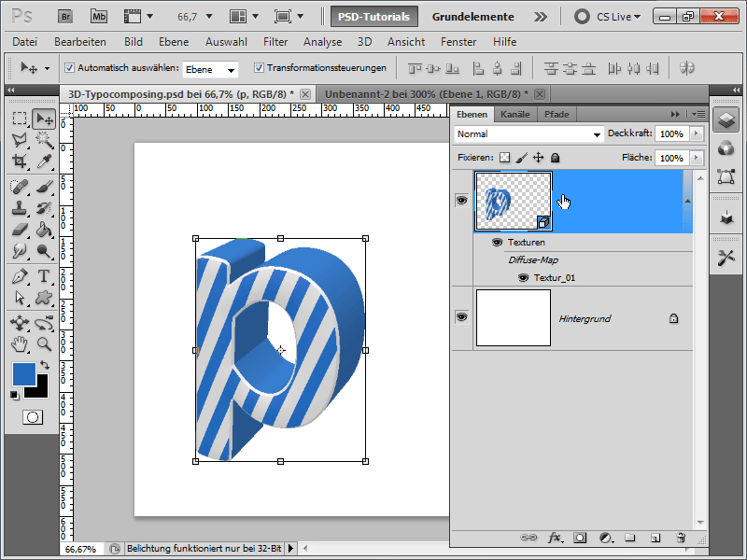Select the Eraser tool
Screen dimensions: 747x560
pos(19,230)
